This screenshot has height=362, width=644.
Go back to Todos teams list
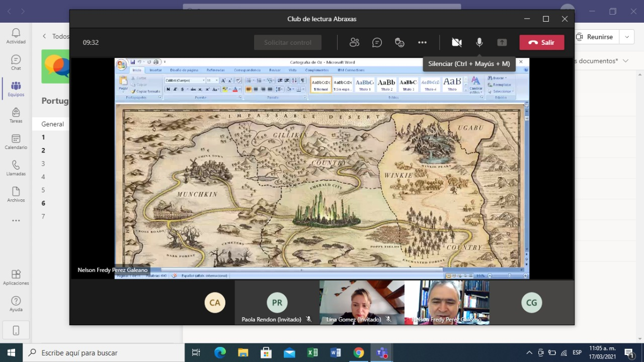point(56,36)
